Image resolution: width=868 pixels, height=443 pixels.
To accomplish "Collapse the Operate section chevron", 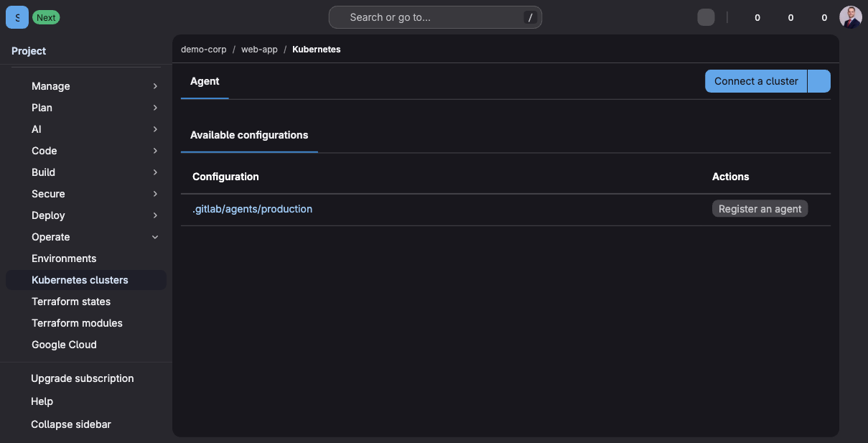I will [x=155, y=237].
